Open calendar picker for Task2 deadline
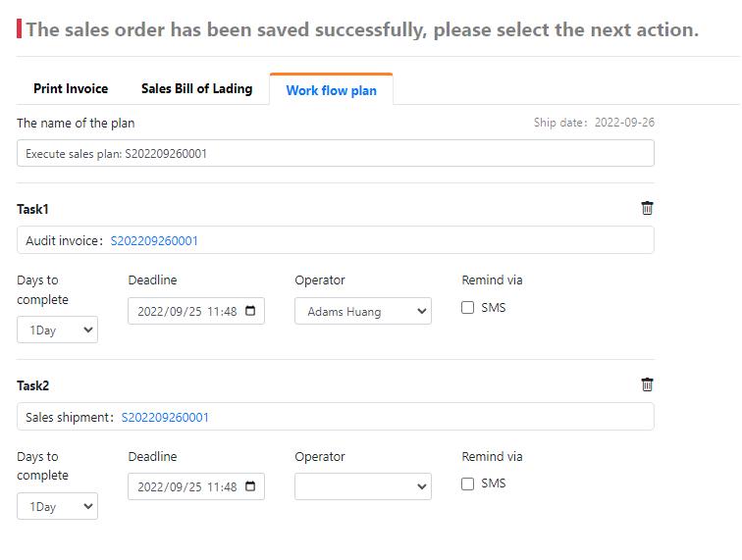 click(250, 486)
